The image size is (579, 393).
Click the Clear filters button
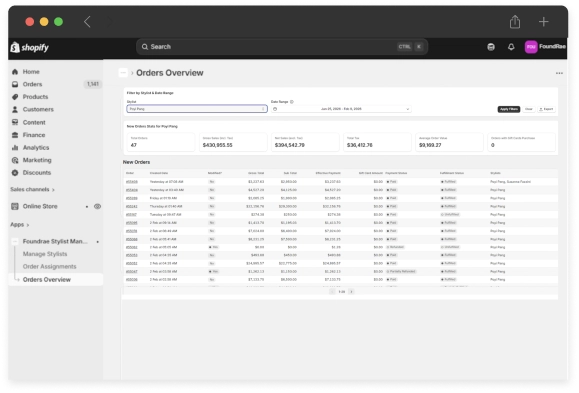tap(529, 109)
